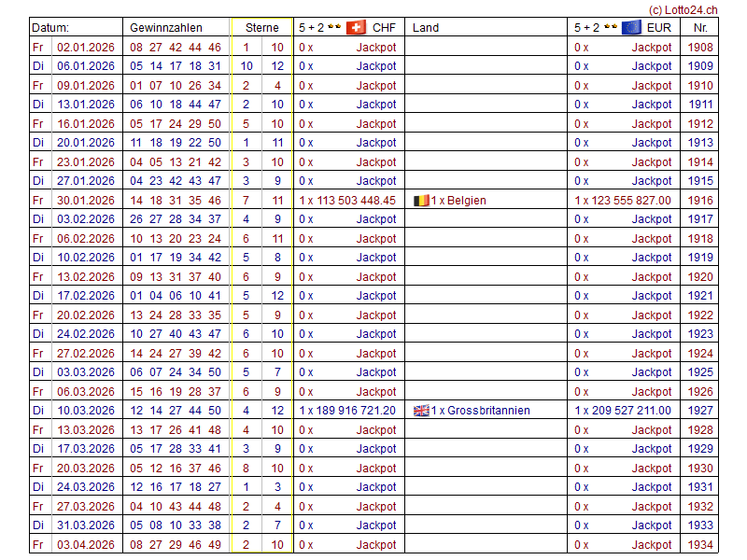747x560 pixels.
Task: Click the Great Britain flag icon
Action: click(x=421, y=411)
